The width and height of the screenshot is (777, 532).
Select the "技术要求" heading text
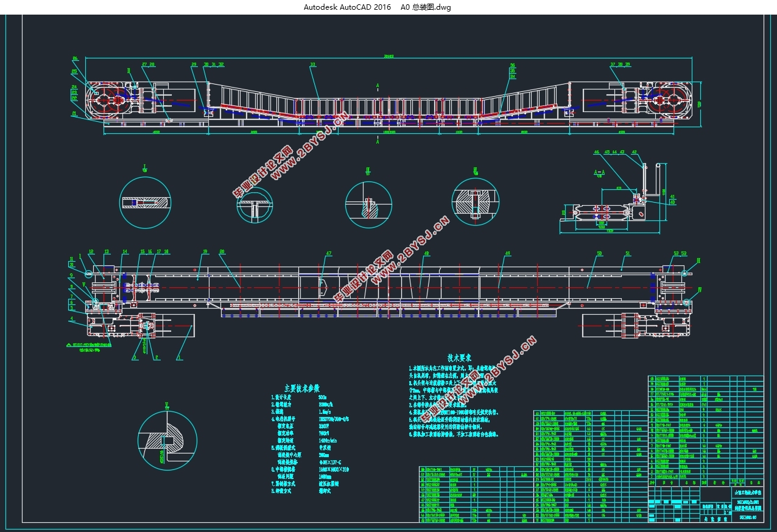click(x=460, y=358)
